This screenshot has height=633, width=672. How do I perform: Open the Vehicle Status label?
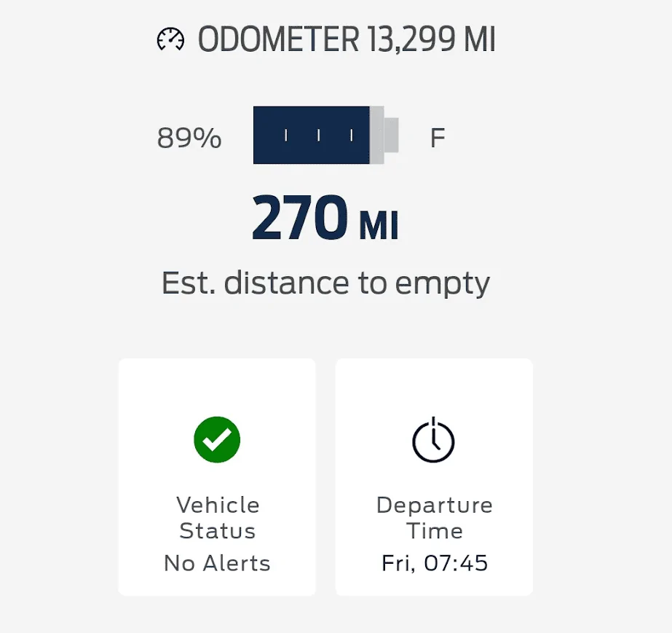218,518
